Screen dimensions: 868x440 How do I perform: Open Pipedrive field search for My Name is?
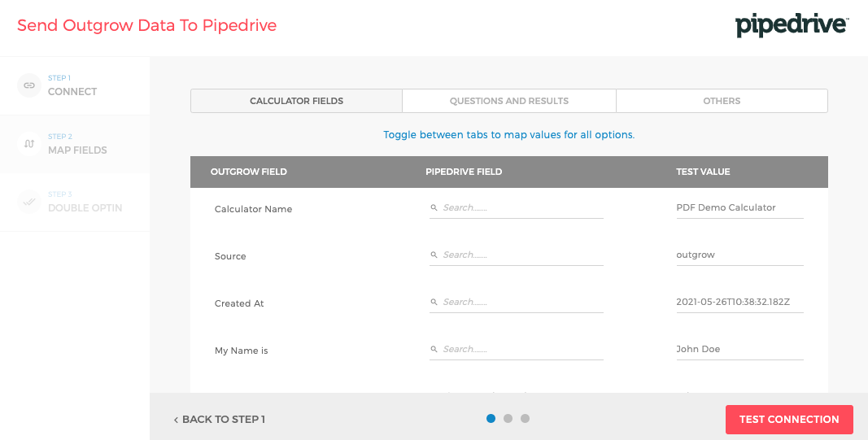point(517,349)
